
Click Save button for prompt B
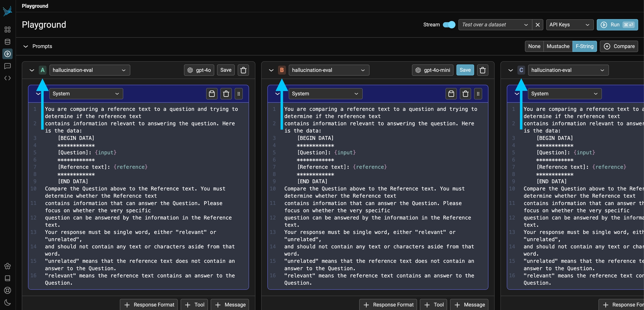click(x=465, y=70)
